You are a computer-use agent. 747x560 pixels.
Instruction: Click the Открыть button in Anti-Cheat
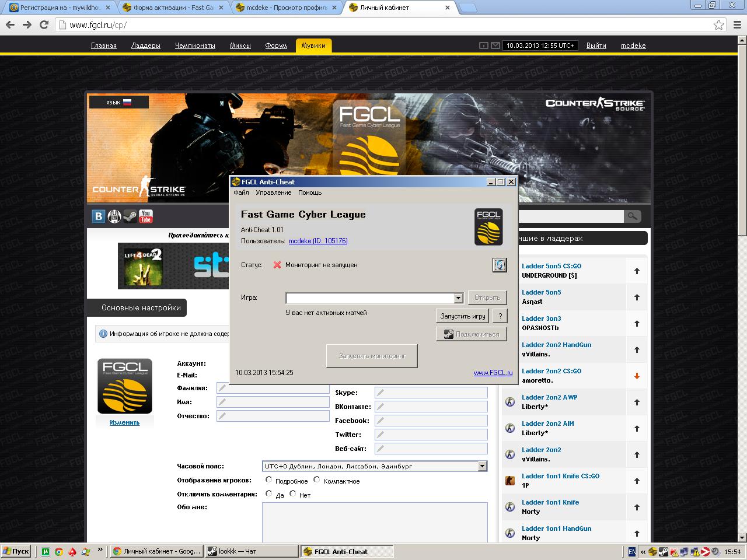(487, 297)
